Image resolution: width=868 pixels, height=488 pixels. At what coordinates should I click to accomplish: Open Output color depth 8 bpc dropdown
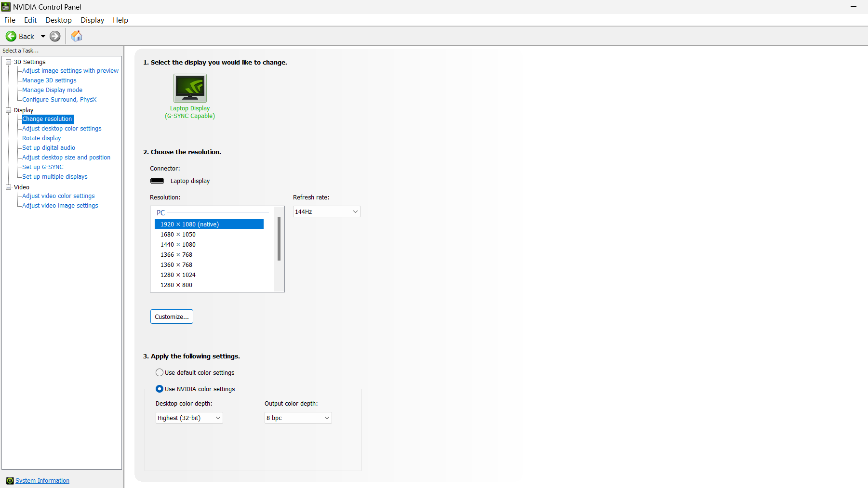(x=298, y=418)
